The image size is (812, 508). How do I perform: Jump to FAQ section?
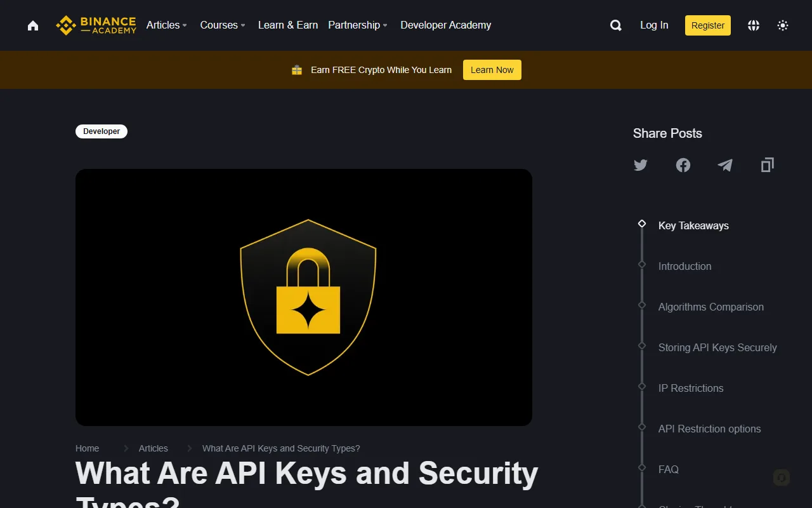669,469
